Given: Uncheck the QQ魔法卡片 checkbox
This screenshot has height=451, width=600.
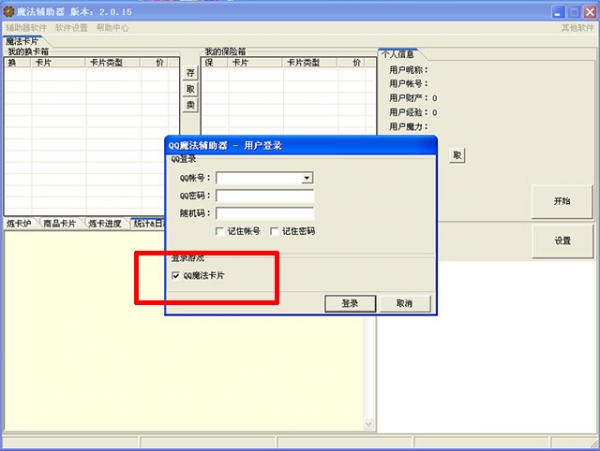Looking at the screenshot, I should tap(176, 275).
